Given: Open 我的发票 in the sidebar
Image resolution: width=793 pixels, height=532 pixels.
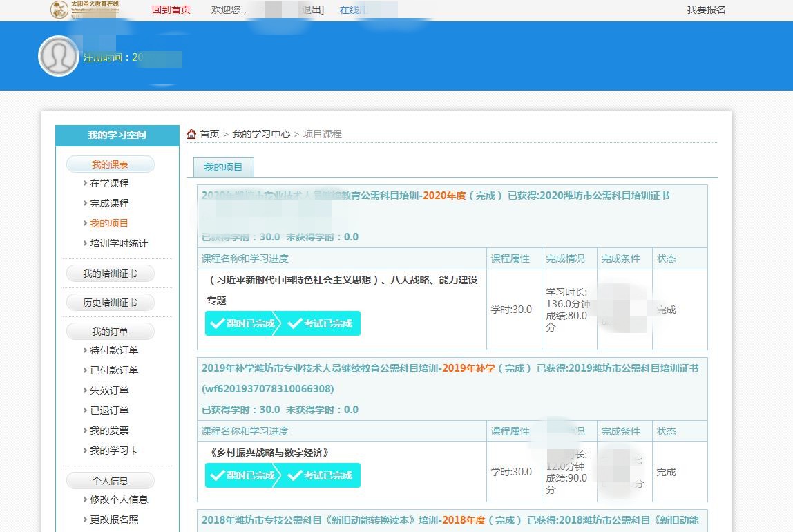Looking at the screenshot, I should tap(109, 430).
